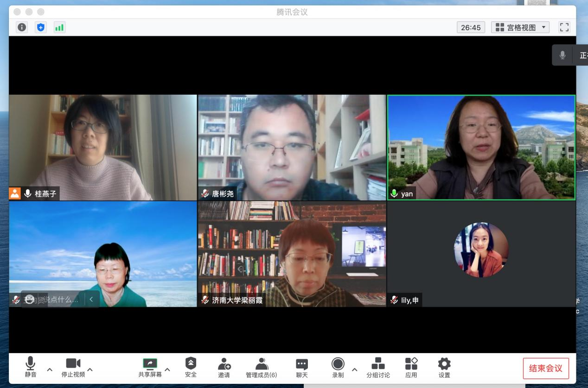Toggle the 静音 microphone mute
588x388 pixels.
pyautogui.click(x=31, y=368)
